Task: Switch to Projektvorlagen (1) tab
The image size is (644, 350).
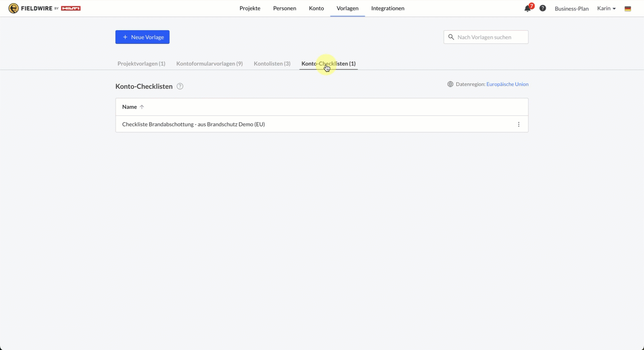Action: (141, 63)
